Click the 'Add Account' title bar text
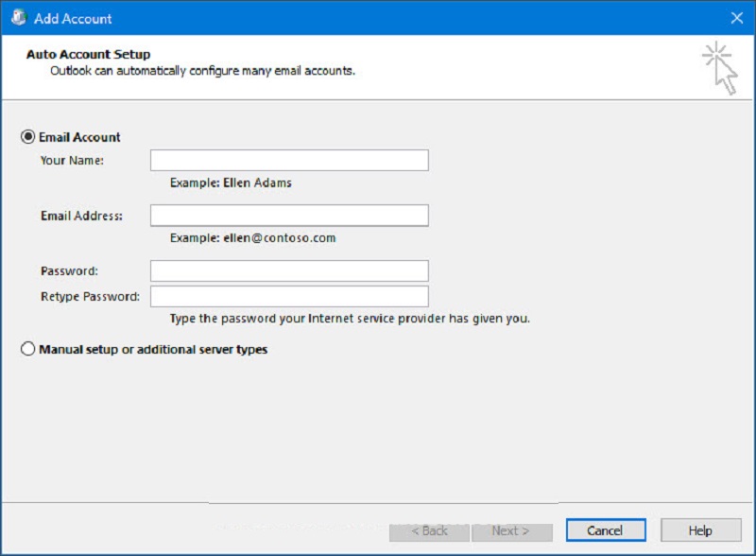Viewport: 756px width, 556px height. click(x=73, y=18)
